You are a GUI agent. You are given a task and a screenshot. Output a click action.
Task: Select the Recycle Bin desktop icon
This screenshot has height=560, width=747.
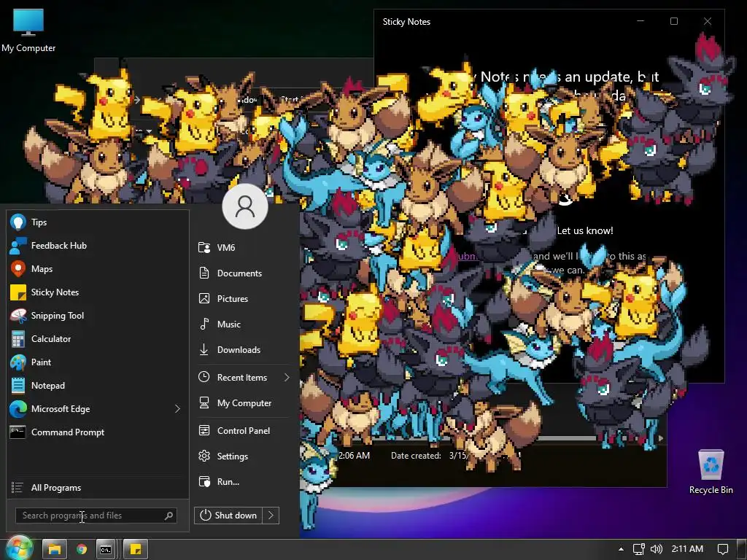[x=711, y=472]
